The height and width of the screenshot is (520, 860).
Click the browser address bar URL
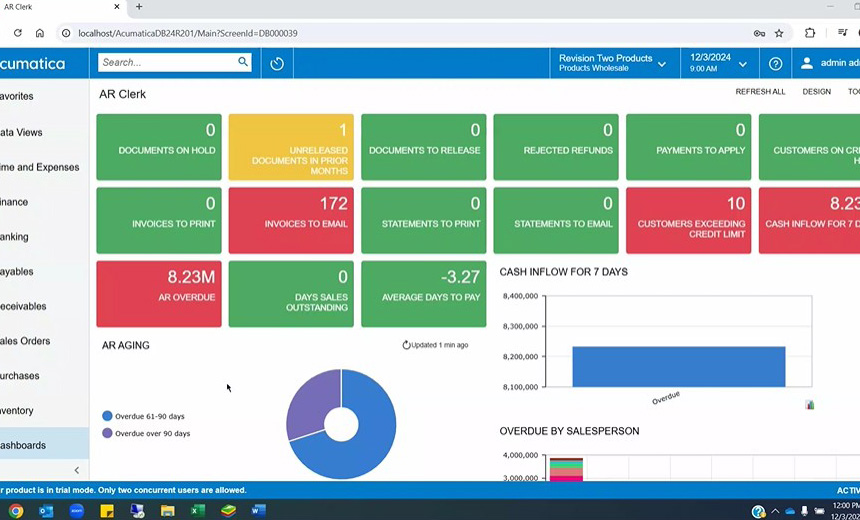point(188,33)
